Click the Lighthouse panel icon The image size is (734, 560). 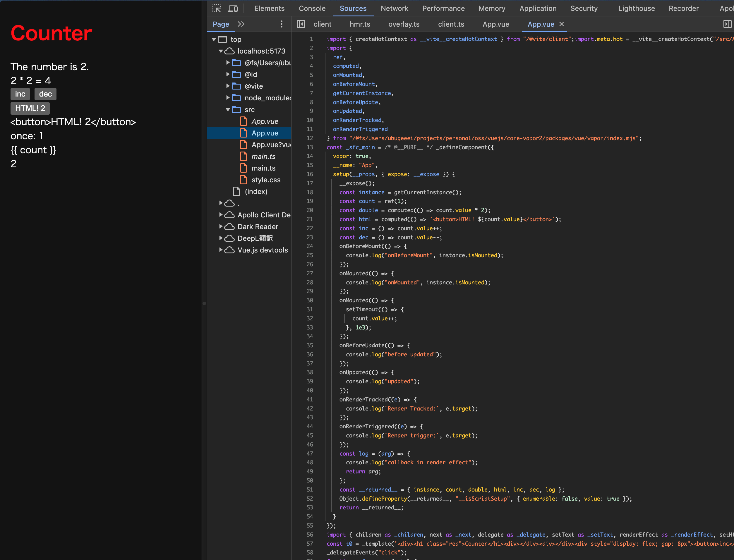point(637,9)
